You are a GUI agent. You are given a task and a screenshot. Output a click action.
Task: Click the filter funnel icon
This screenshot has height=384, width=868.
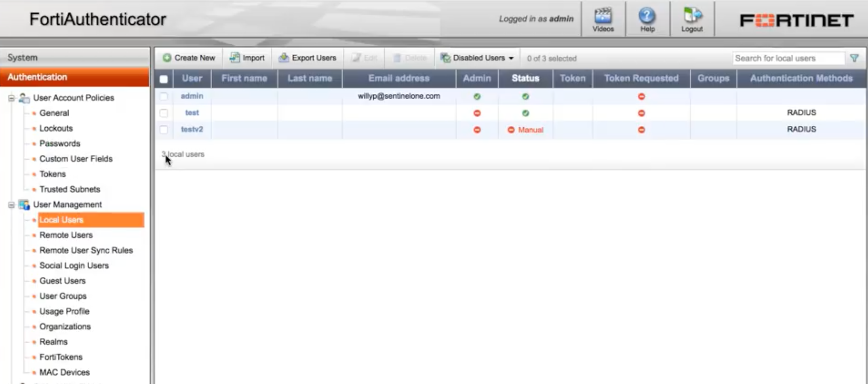pos(854,58)
